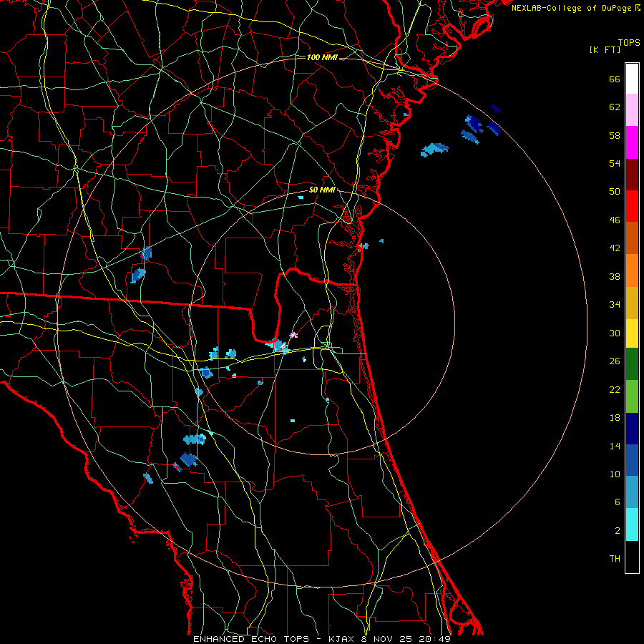Click the "6" scale label
Viewport: 644px width, 644px height.
(618, 502)
